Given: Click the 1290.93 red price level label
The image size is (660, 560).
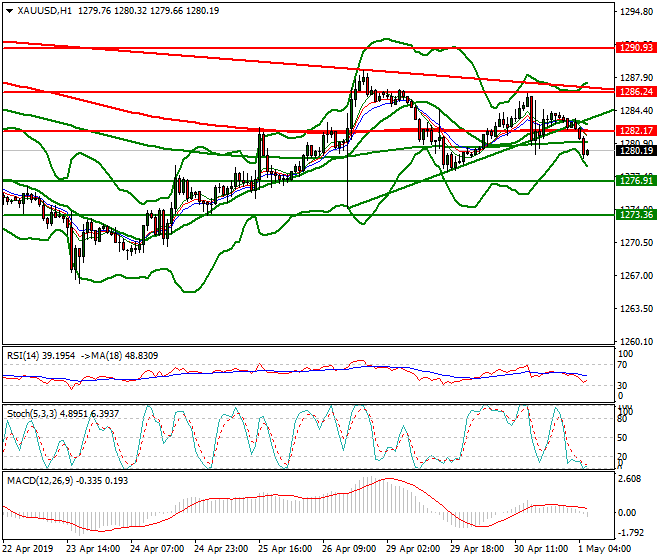Looking at the screenshot, I should pos(636,48).
